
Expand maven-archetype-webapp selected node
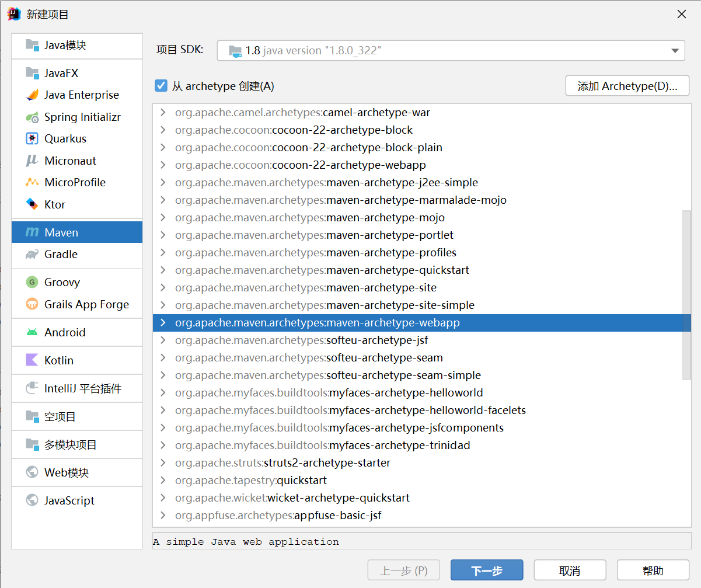click(163, 322)
